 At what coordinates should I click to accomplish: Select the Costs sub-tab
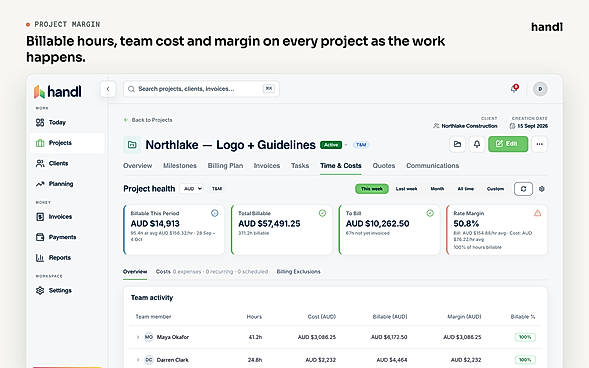point(211,271)
